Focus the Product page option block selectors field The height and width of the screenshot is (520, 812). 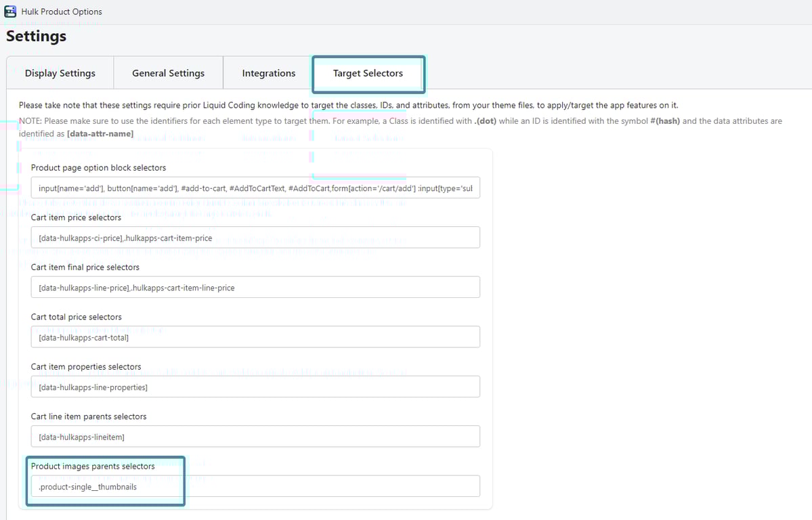[x=255, y=188]
